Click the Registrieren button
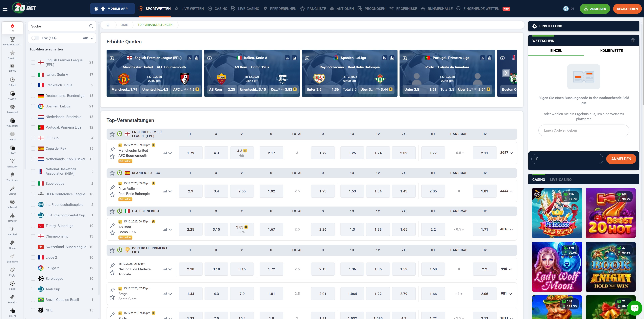 (627, 9)
